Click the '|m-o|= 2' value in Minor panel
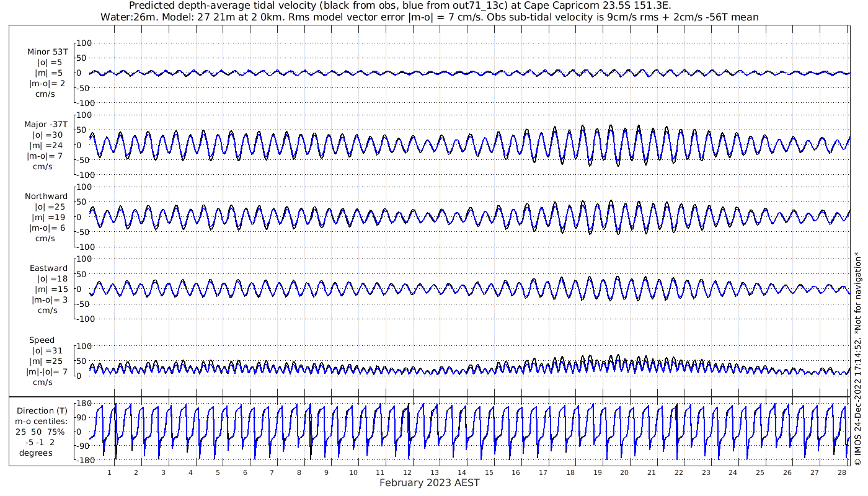This screenshot has height=496, width=868. click(x=47, y=83)
